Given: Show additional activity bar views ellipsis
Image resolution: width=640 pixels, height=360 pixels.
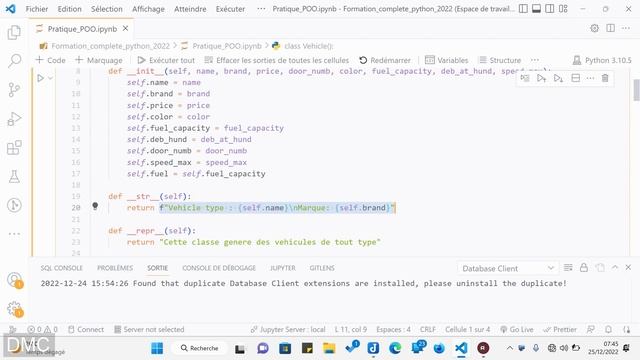Looking at the screenshot, I should point(14,234).
